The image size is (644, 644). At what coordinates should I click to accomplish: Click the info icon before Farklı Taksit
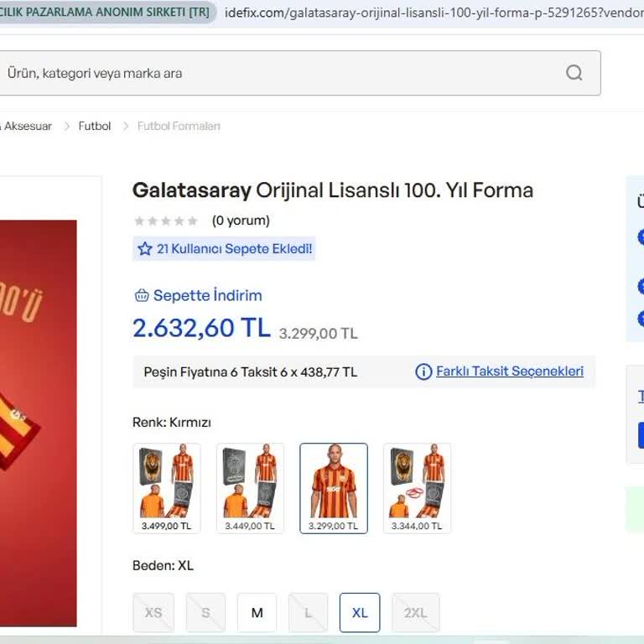click(x=423, y=371)
